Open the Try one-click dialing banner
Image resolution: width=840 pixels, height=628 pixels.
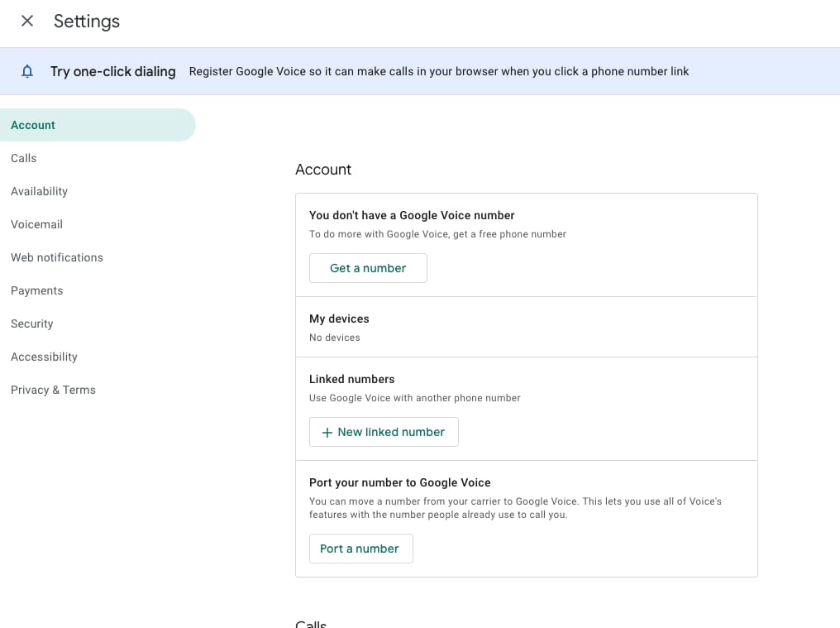[112, 71]
